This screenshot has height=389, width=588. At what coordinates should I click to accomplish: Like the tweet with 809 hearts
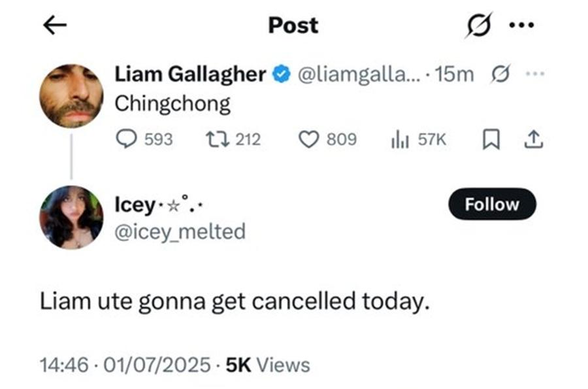click(x=308, y=139)
